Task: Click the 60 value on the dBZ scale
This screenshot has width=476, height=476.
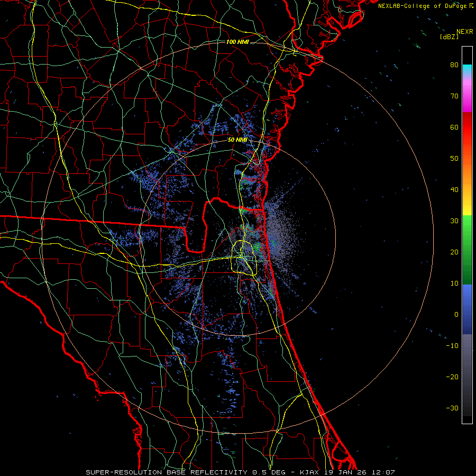Action: pos(454,127)
